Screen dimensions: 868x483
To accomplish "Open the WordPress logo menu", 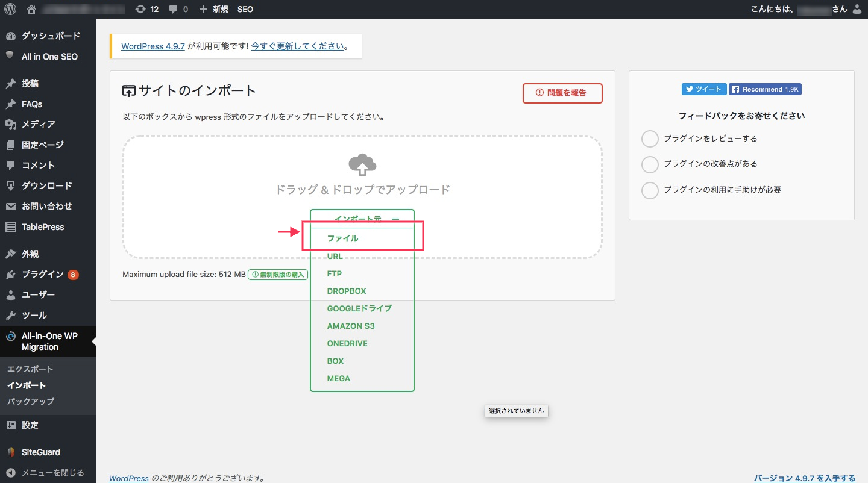I will click(x=10, y=9).
